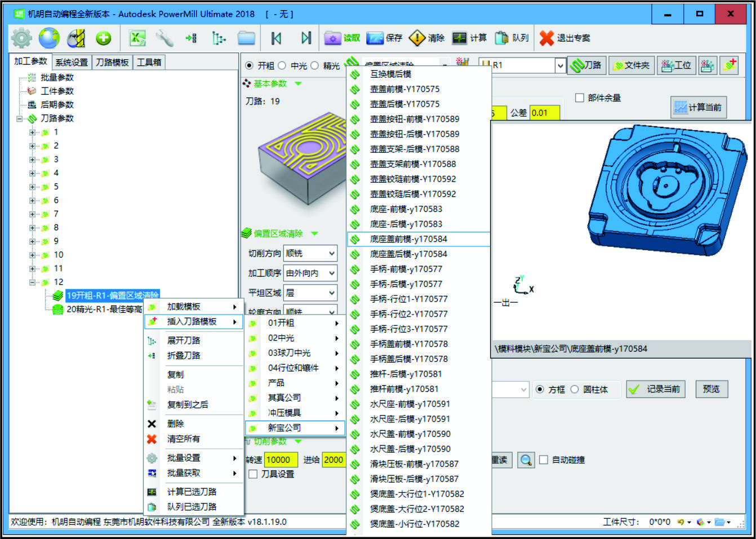Jump to last with skip-forward icon
This screenshot has height=539, width=756.
click(x=306, y=38)
